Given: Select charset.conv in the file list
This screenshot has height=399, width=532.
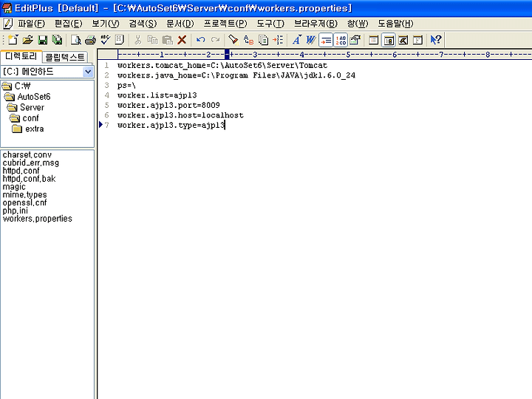Looking at the screenshot, I should 27,154.
